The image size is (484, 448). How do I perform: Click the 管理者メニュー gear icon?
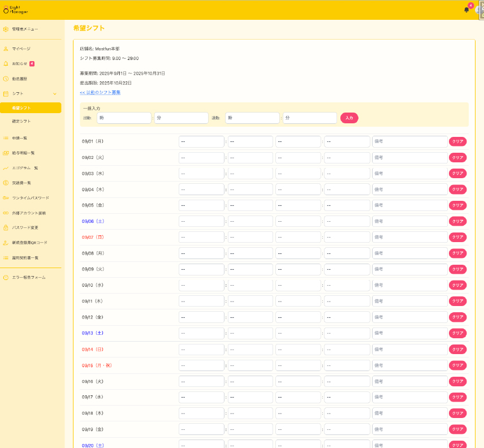click(6, 29)
